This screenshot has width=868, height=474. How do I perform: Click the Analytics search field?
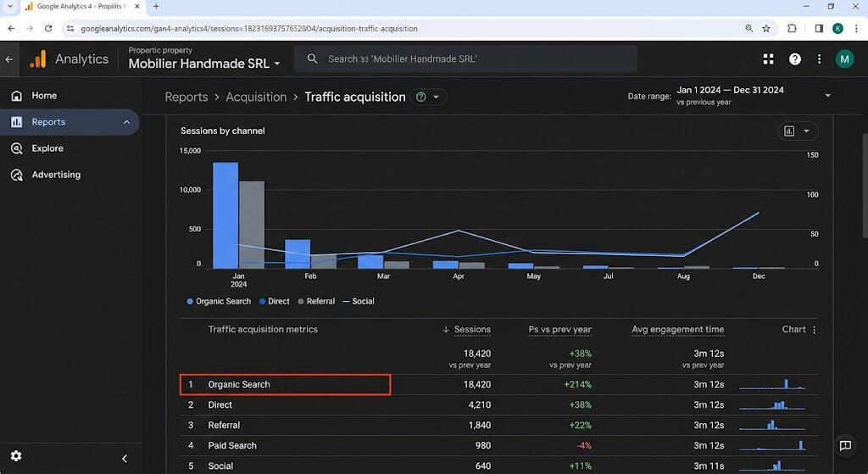point(465,59)
